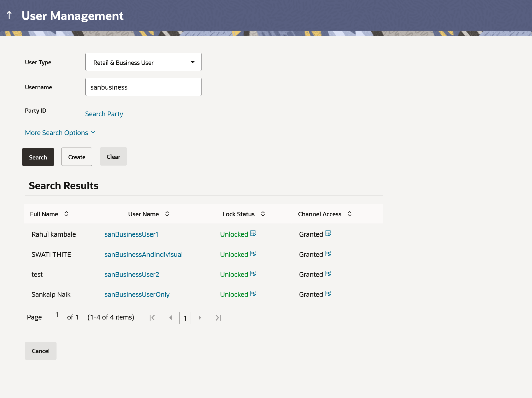
Task: Edit lock status for sanBusinessUser1
Action: click(253, 234)
